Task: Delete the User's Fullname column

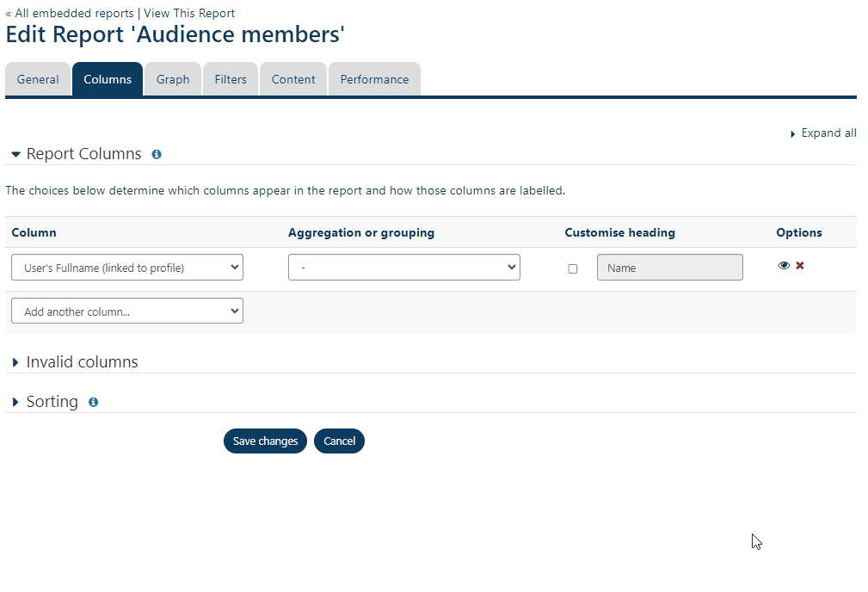Action: click(800, 266)
